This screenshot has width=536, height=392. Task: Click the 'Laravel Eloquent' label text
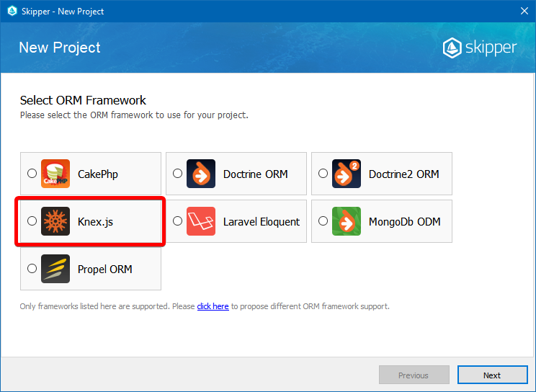262,222
